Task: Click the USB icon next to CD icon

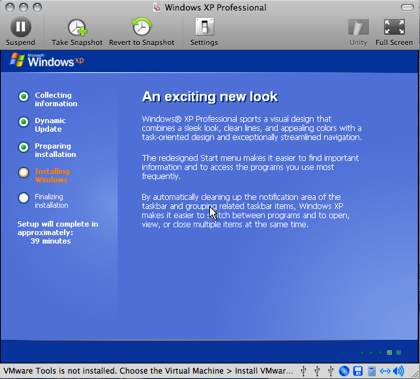Action: click(331, 371)
